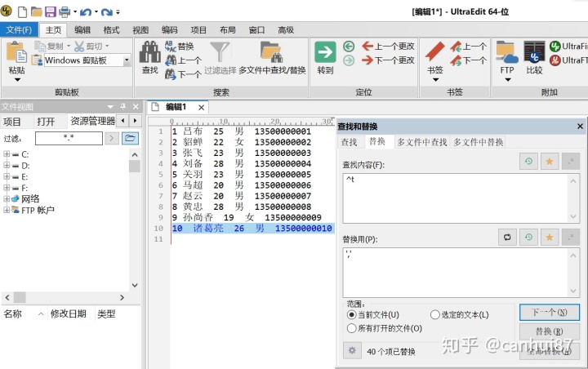Click the 替换 replace icon in ribbon
This screenshot has width=588, height=369.
[x=171, y=46]
